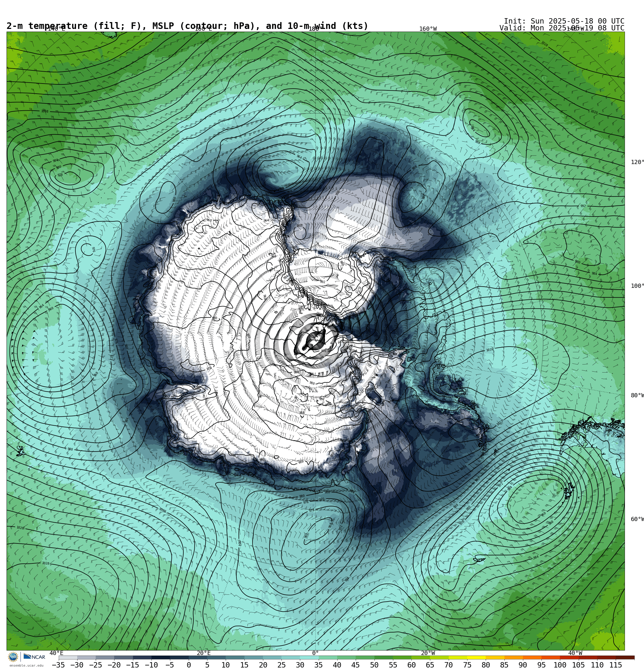Click the 'Init: Sun 2025-05-18 00 UTC' text
The image size is (644, 669).
564,21
